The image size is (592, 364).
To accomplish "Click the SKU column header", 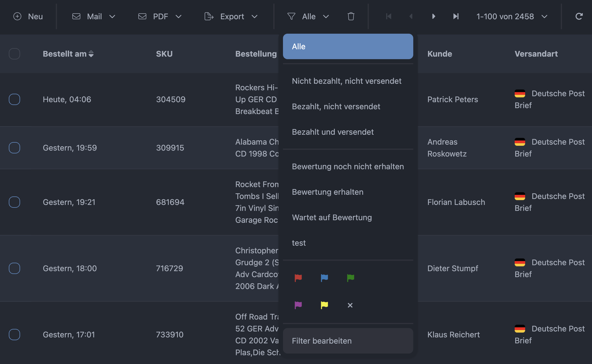I will [x=164, y=54].
